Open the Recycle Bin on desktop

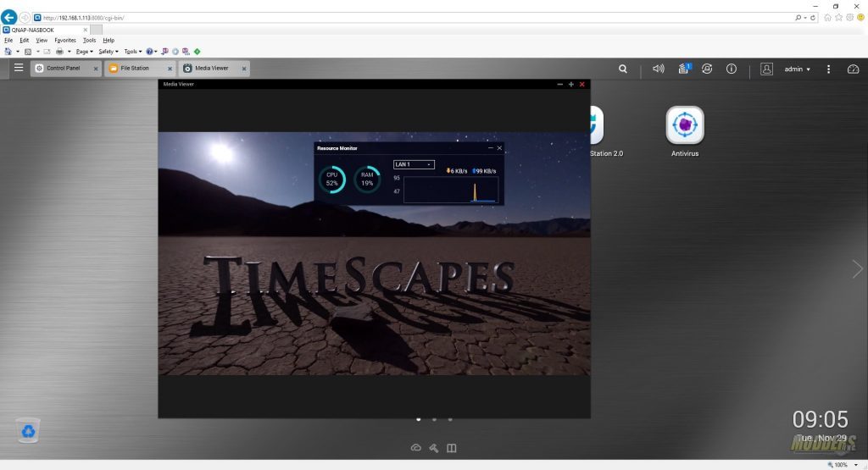coord(28,430)
